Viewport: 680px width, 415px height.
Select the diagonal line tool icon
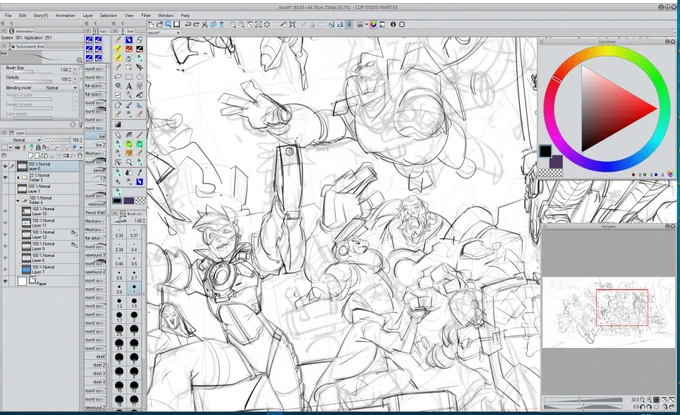pos(140,135)
